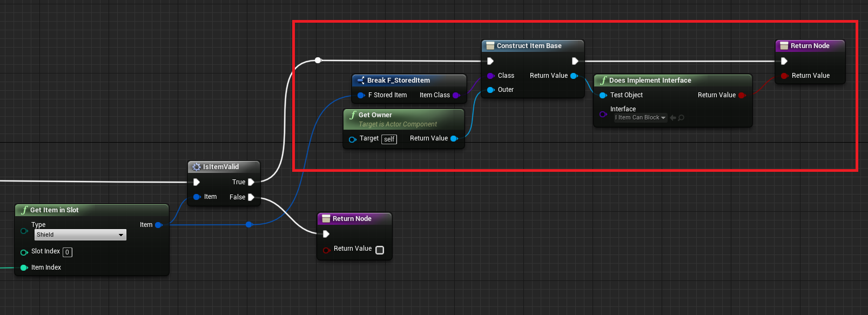Screen dimensions: 868x315
Task: Click the Get Item in Slot Item output pin
Action: click(x=159, y=225)
